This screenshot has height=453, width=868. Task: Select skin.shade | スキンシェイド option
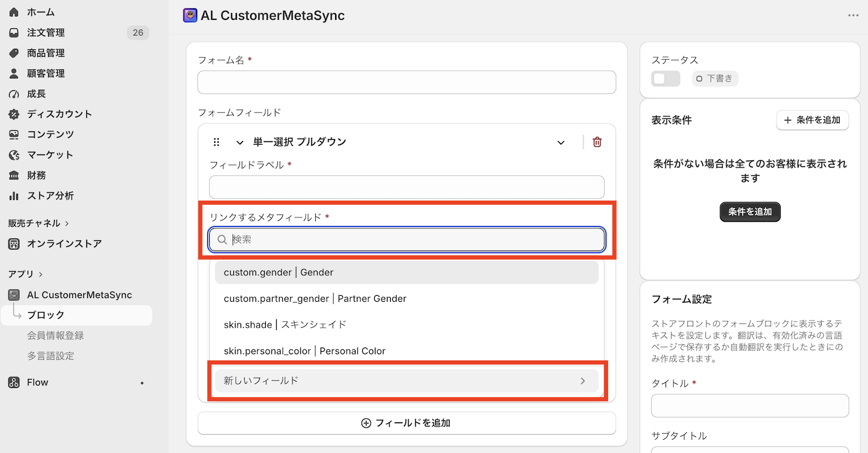(407, 325)
